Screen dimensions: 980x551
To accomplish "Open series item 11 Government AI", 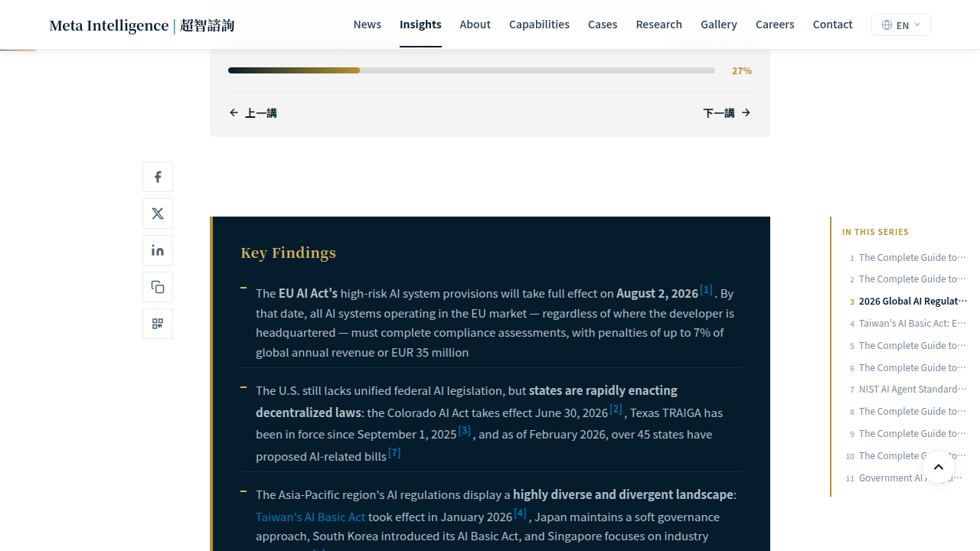I will [906, 478].
